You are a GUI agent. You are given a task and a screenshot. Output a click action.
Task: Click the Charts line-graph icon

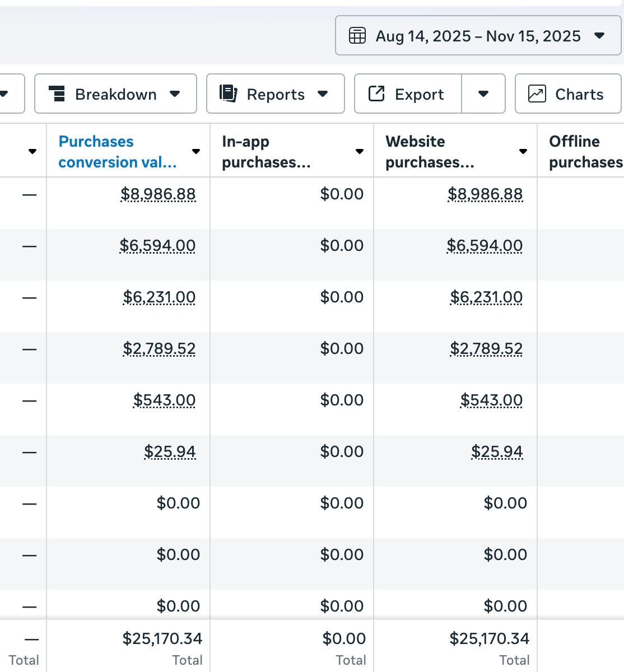click(537, 94)
